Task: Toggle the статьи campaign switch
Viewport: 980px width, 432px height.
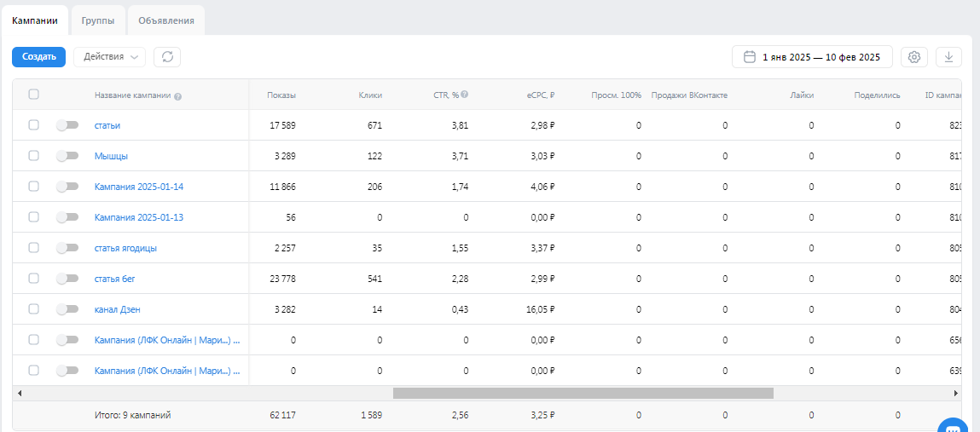Action: click(67, 125)
